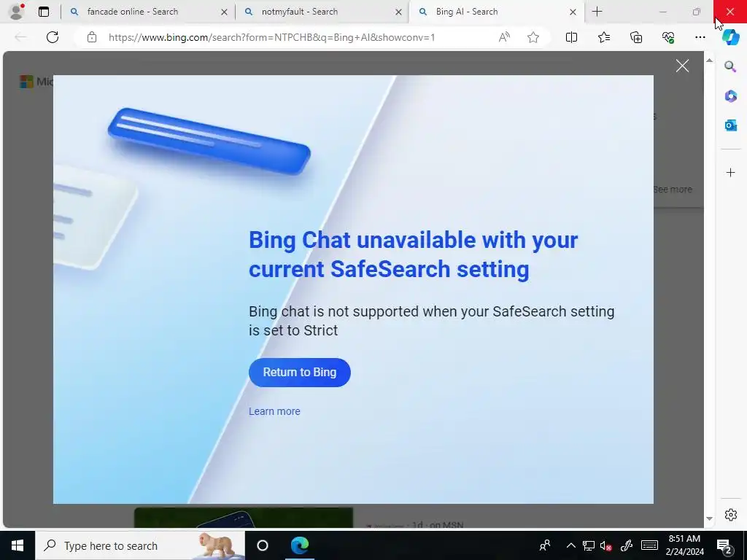This screenshot has width=747, height=560.
Task: Open Task View circle icon
Action: click(x=263, y=545)
